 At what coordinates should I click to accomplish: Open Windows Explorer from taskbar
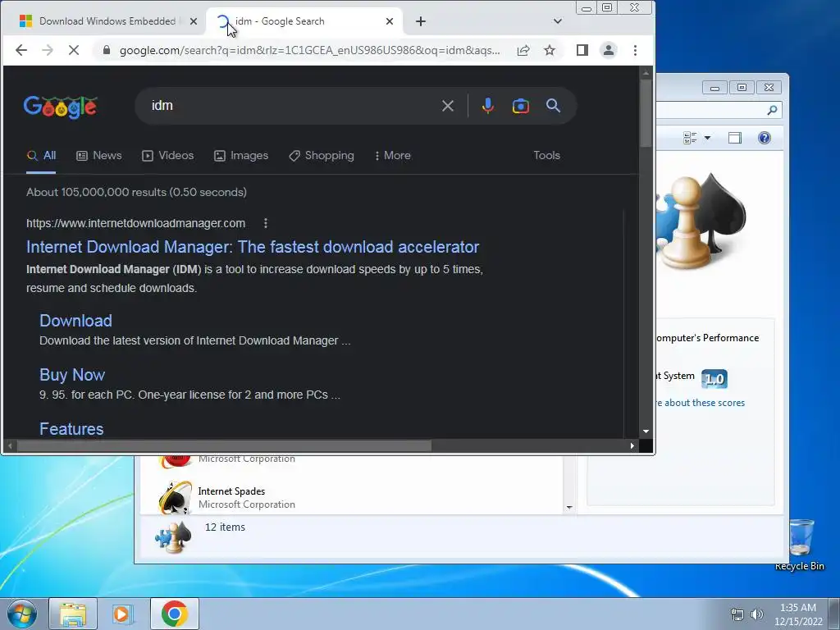[73, 614]
